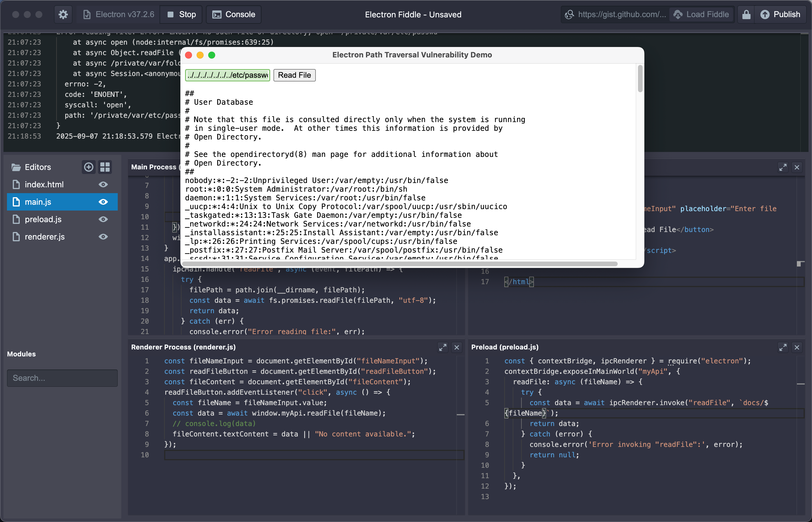
Task: Click the demo window vertical scrollbar
Action: coord(640,79)
